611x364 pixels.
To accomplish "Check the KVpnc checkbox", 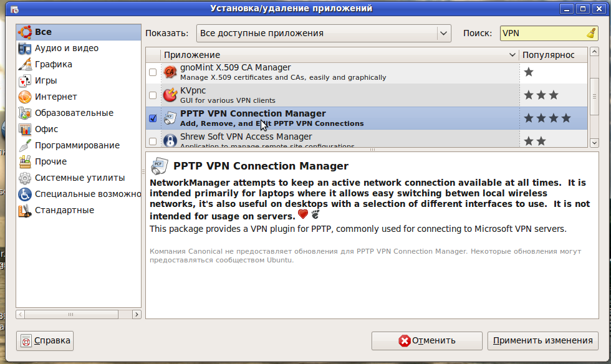I will click(x=153, y=95).
